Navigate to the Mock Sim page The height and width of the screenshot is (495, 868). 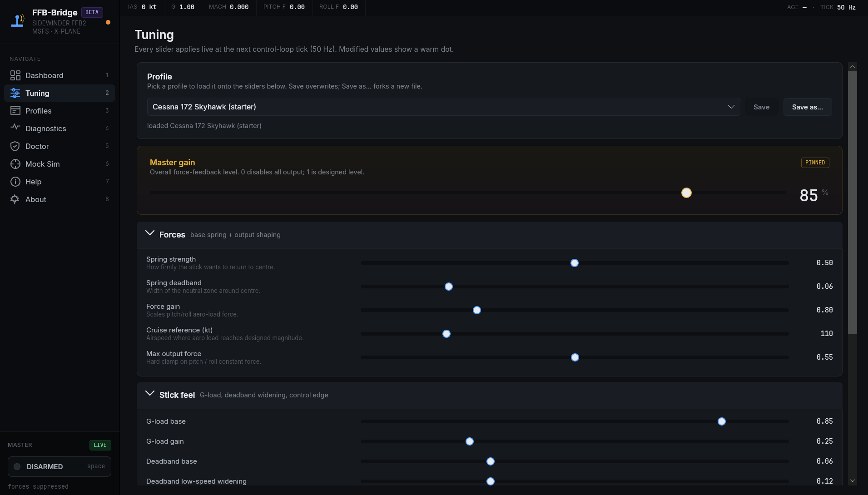(x=42, y=164)
